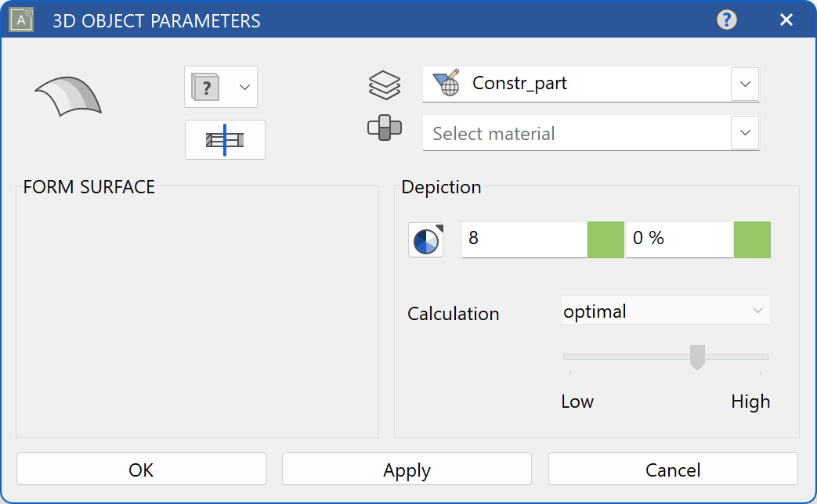Click the FORM SURFACE section header
The height and width of the screenshot is (504, 817).
tap(89, 187)
